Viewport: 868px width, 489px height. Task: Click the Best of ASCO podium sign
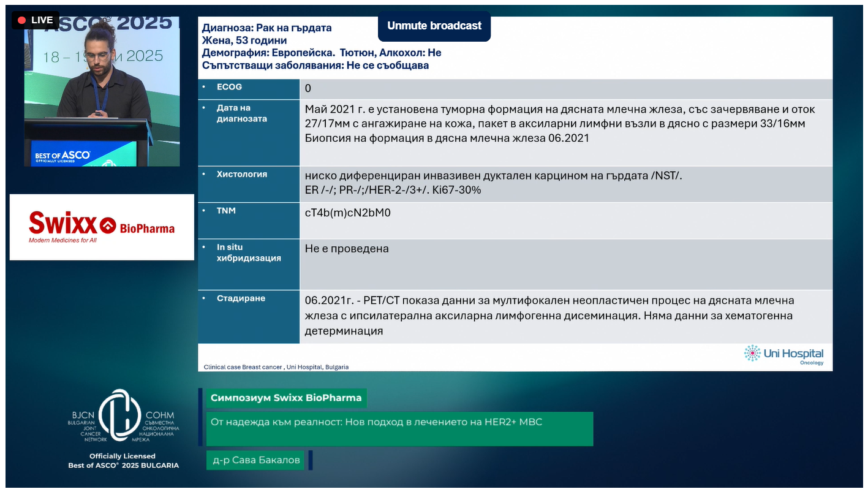63,156
